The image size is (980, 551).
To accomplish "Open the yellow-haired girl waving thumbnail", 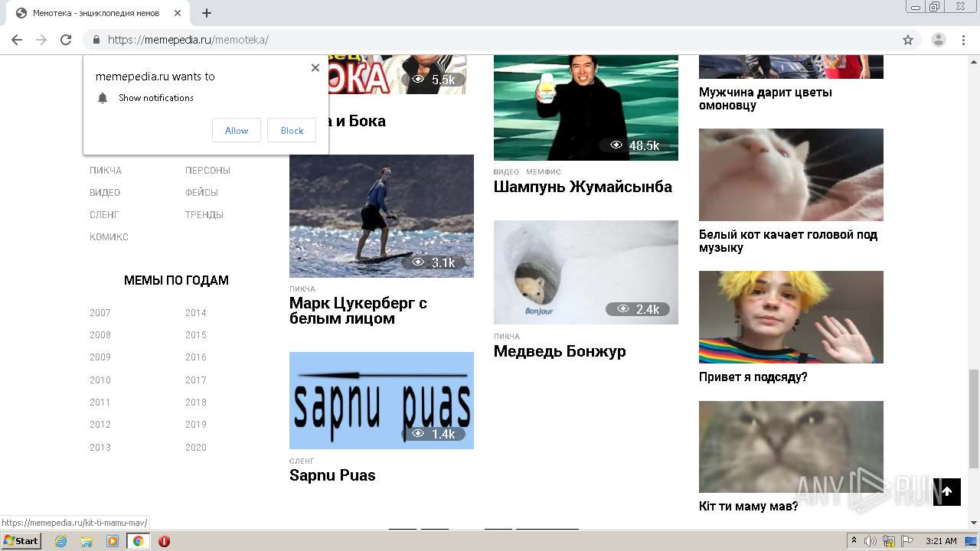I will click(791, 317).
